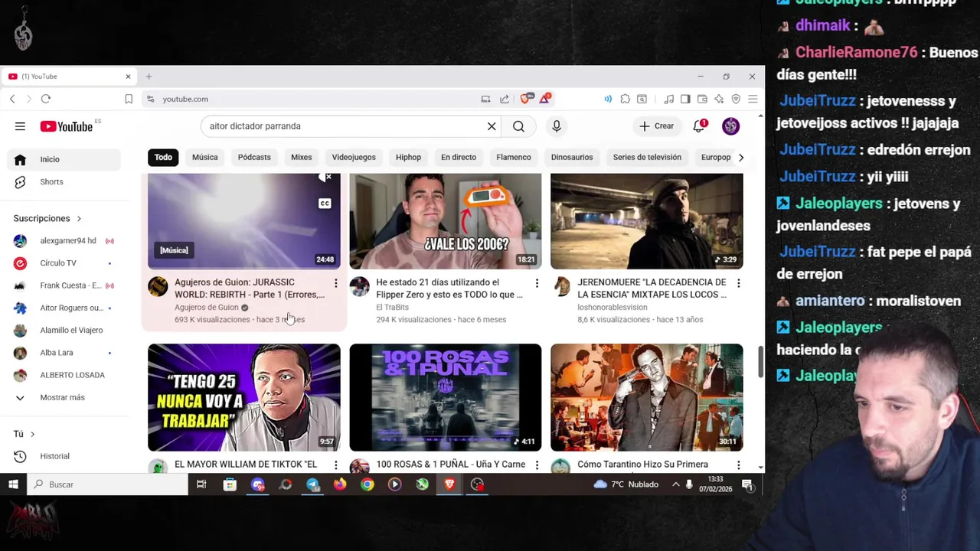
Task: Open Historial in the sidebar
Action: pos(64,456)
